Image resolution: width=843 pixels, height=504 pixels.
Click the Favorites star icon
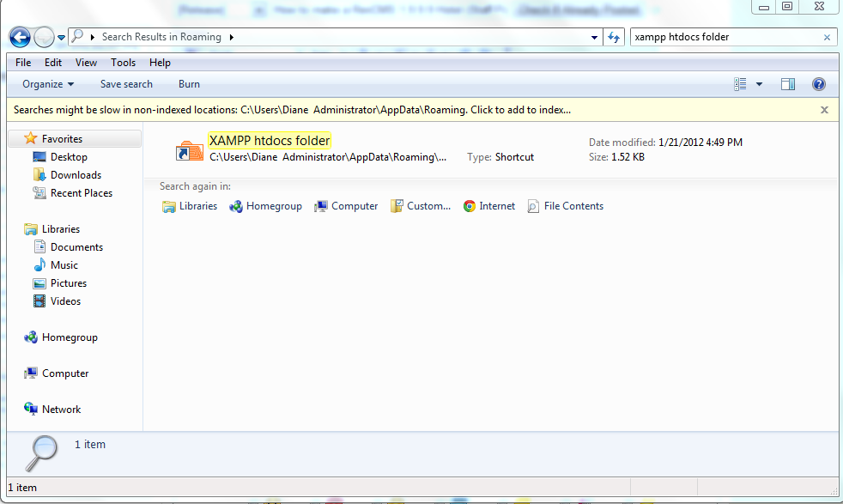point(31,138)
